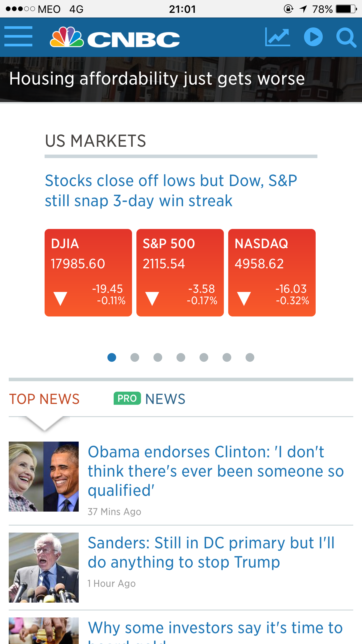Tap the Bernie Sanders article thumbnail

coord(44,568)
